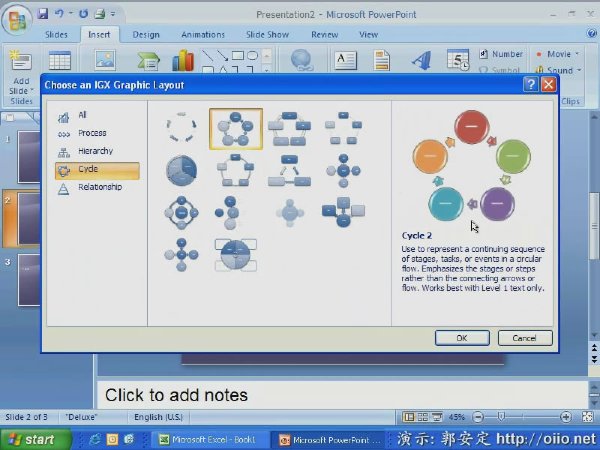Zoom in with the plus button
The image size is (600, 450).
565,417
